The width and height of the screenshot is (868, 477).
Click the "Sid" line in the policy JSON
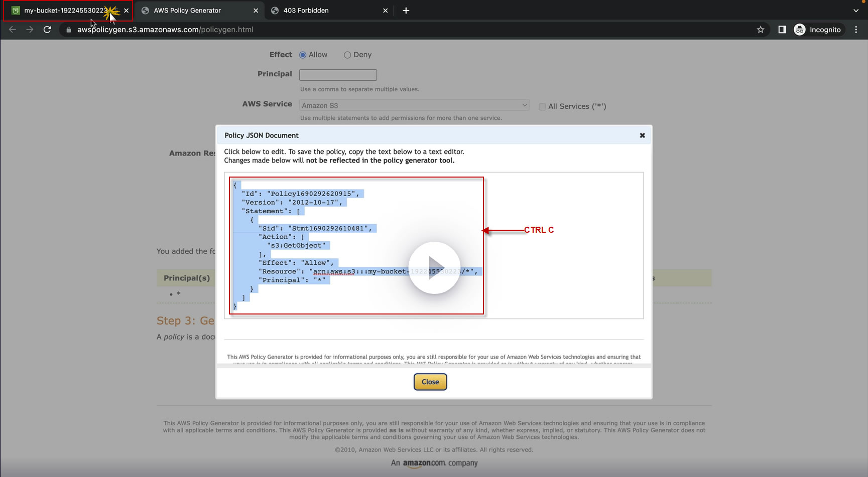pos(315,228)
